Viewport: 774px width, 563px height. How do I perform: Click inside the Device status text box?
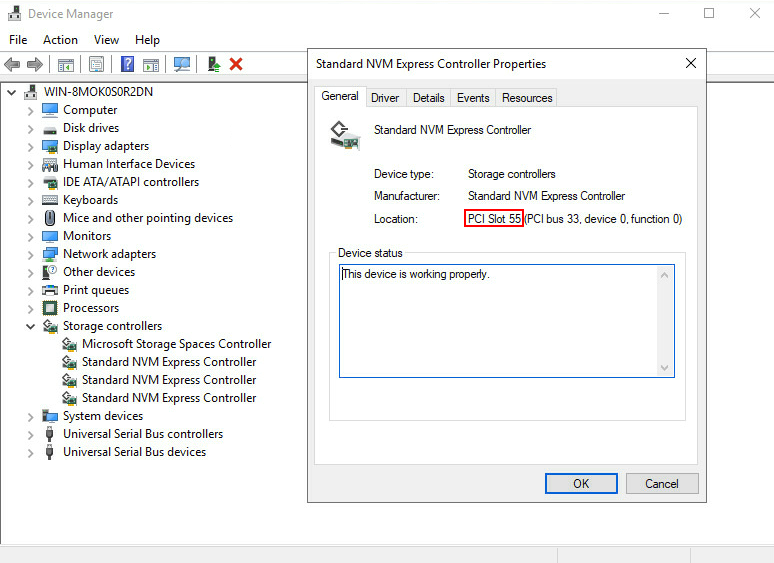499,321
